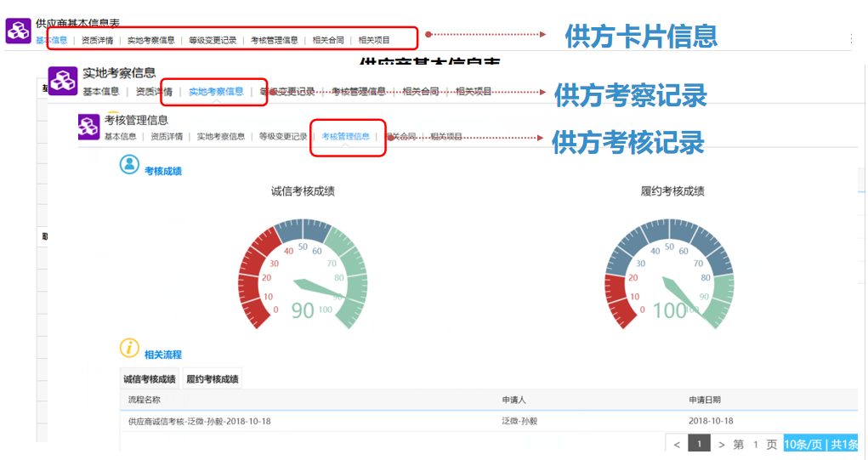Open the 10条/页 page size dropdown
The image size is (868, 460).
pos(803,445)
